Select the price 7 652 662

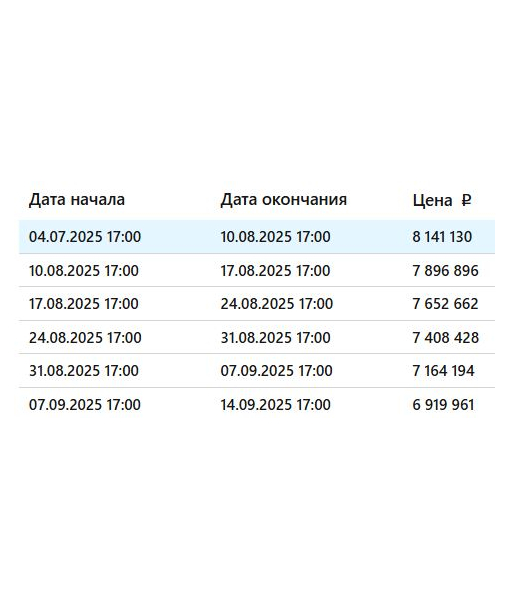(x=445, y=304)
